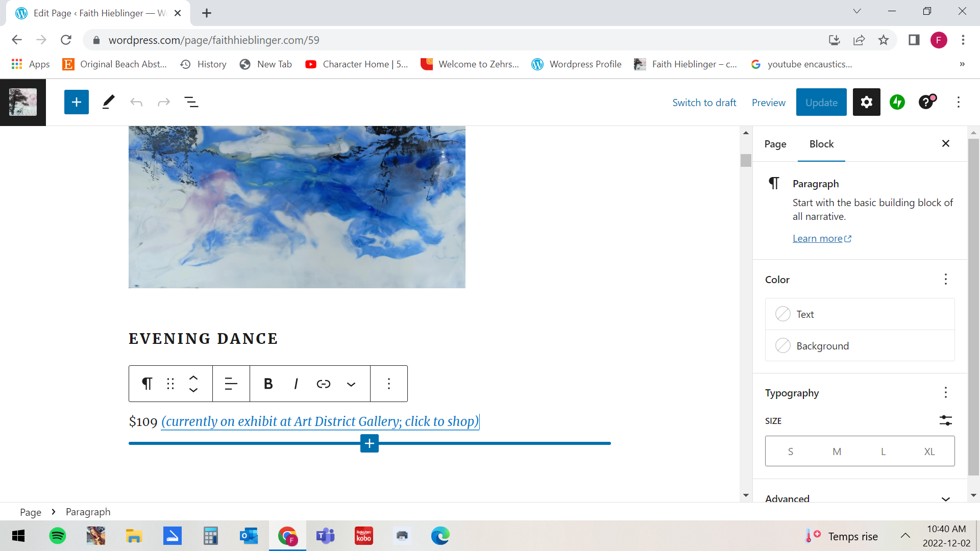Click the Update button
The height and width of the screenshot is (551, 980).
pos(821,102)
